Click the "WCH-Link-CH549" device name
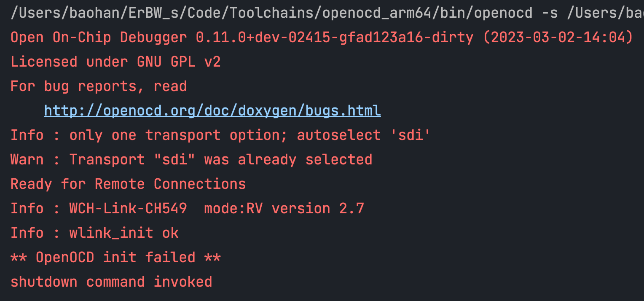The image size is (644, 301). click(128, 209)
